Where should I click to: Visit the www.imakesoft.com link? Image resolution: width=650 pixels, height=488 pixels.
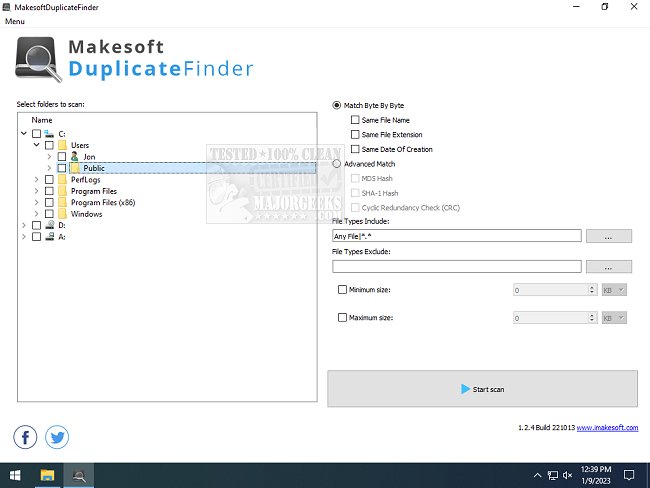607,427
